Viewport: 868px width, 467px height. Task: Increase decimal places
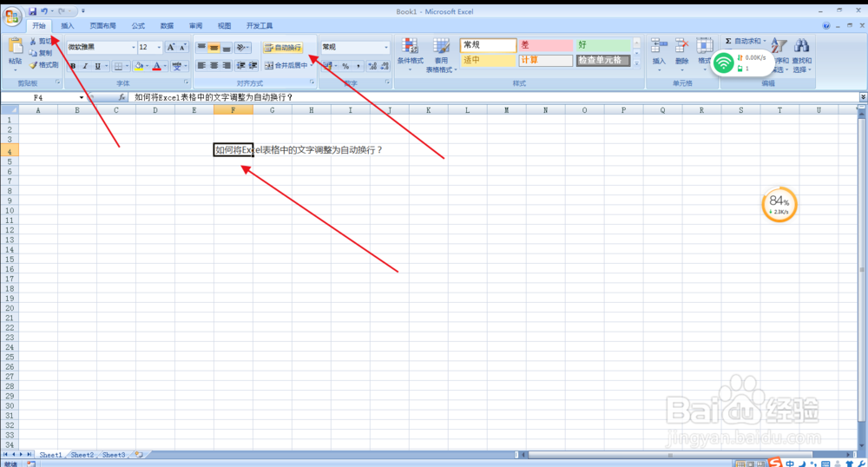coord(372,66)
